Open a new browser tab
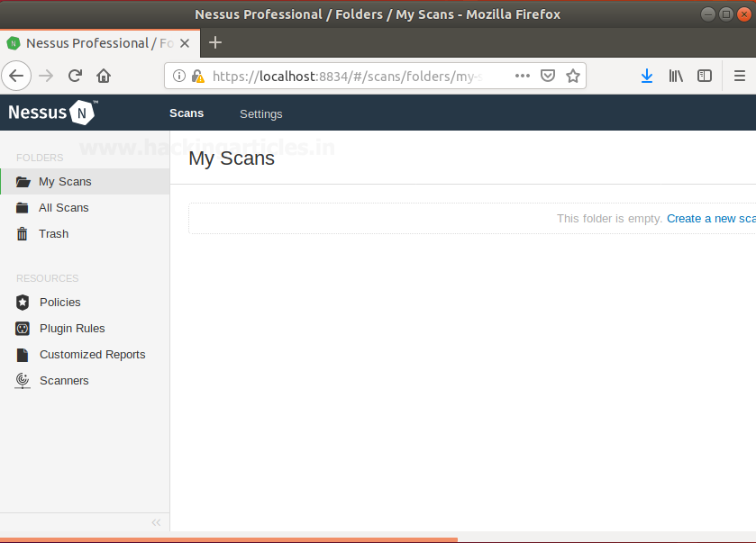 coord(215,43)
